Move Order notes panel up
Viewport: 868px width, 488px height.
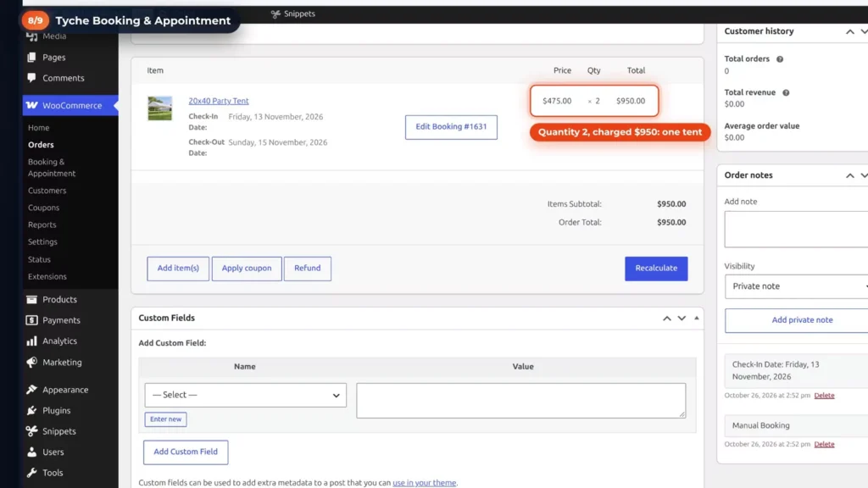click(849, 175)
